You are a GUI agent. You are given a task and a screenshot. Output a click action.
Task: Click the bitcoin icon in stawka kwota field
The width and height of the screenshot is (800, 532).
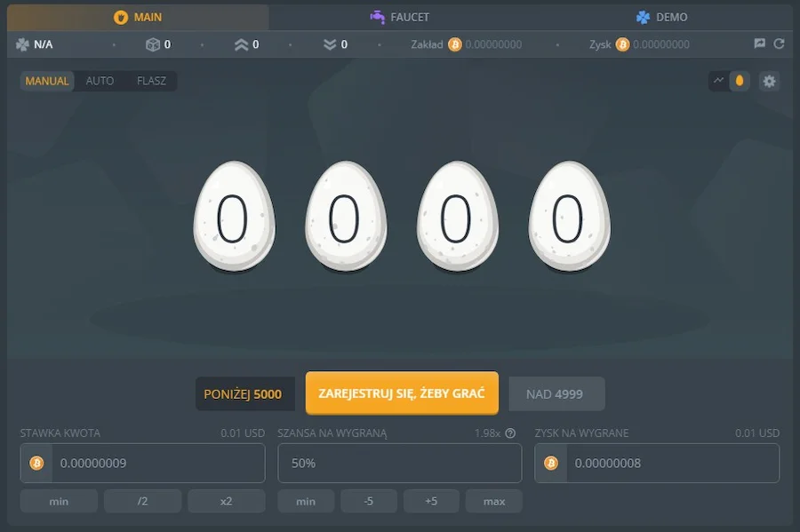click(36, 463)
